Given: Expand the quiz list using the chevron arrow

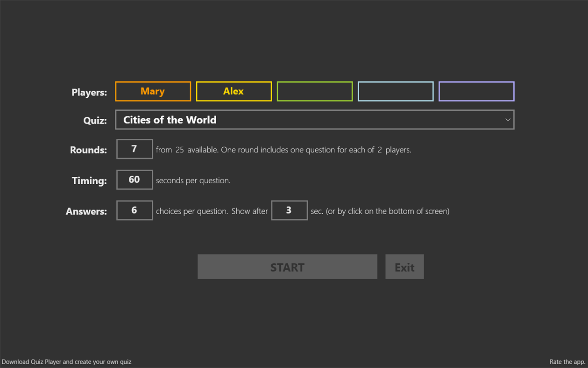Looking at the screenshot, I should coord(508,120).
